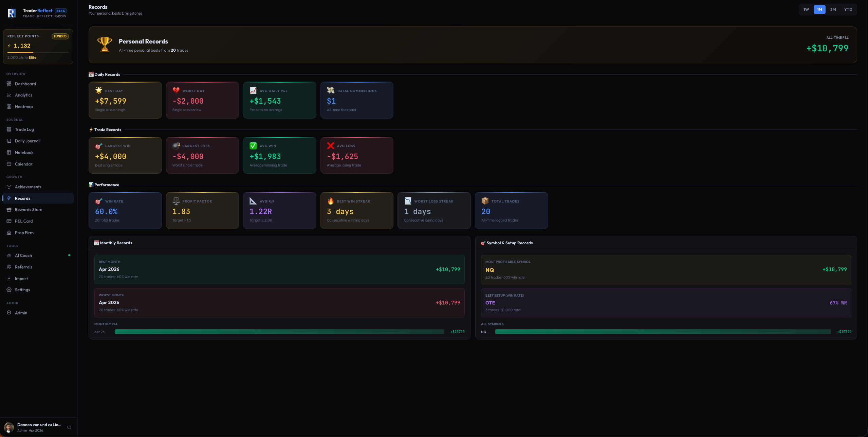The width and height of the screenshot is (868, 437).
Task: Click the Largest Win target icon
Action: click(x=99, y=146)
